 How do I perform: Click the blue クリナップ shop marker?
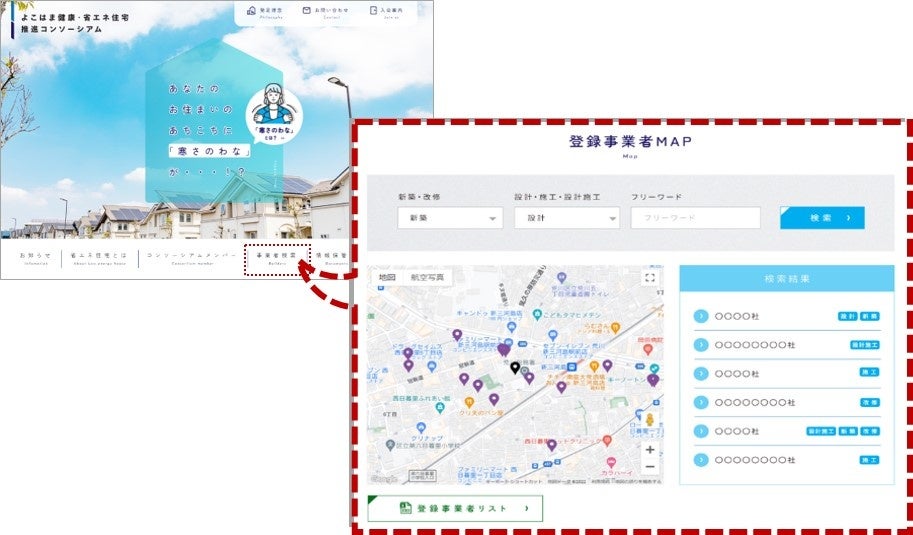(x=421, y=428)
